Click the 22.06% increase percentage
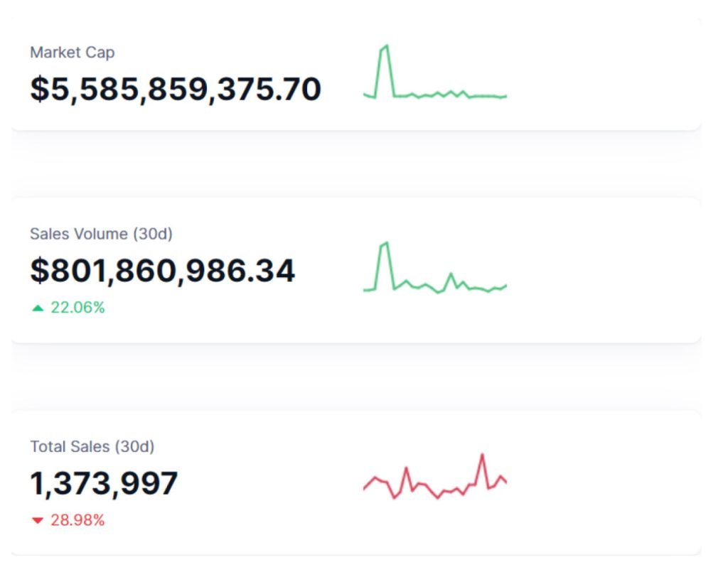Image resolution: width=728 pixels, height=572 pixels. [x=77, y=308]
